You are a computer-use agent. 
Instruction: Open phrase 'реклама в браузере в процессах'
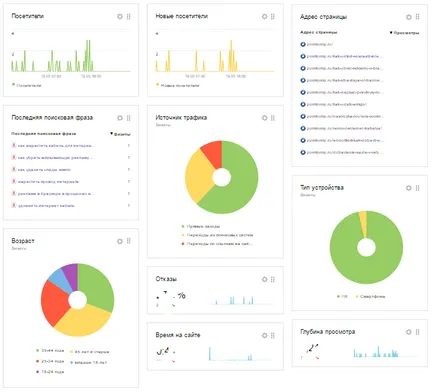pos(56,194)
